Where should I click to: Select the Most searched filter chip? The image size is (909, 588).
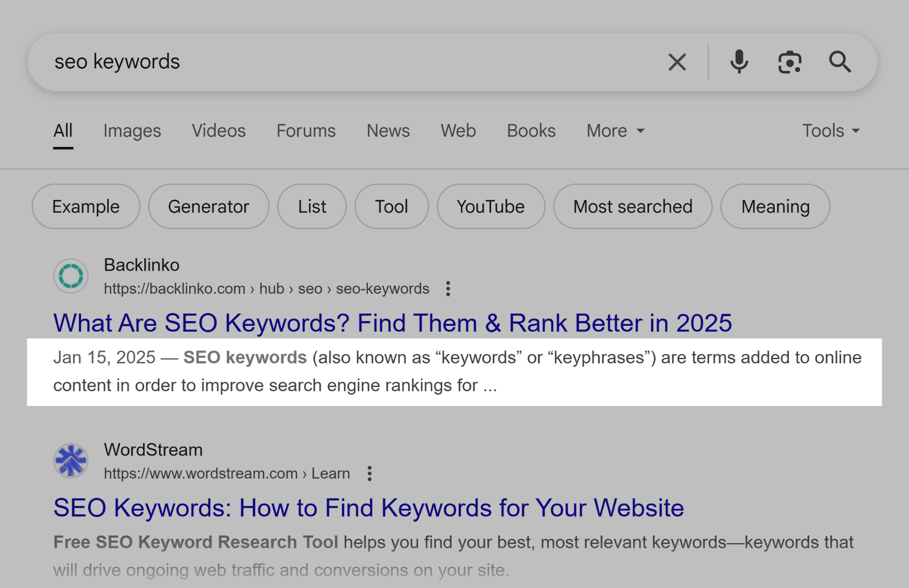click(x=632, y=206)
